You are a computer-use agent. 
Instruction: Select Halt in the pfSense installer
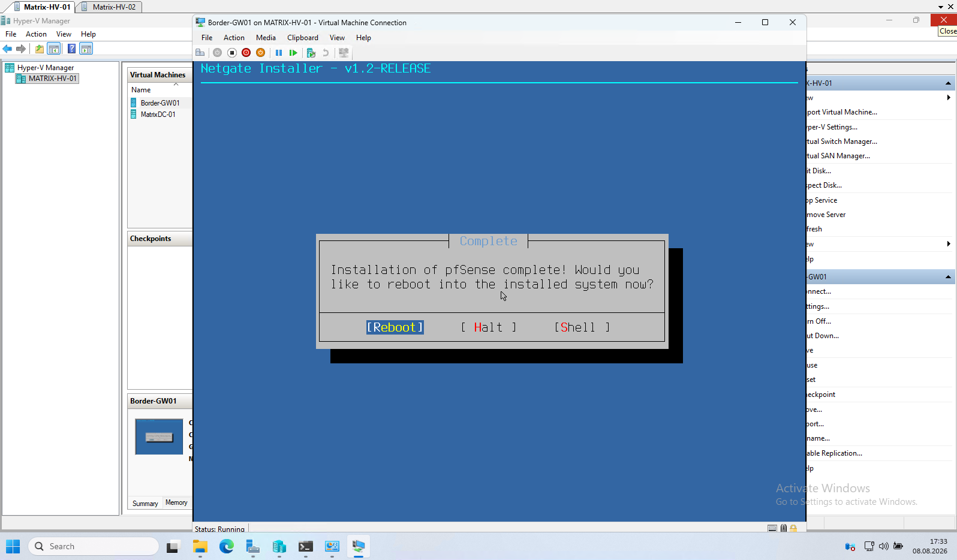click(x=488, y=327)
